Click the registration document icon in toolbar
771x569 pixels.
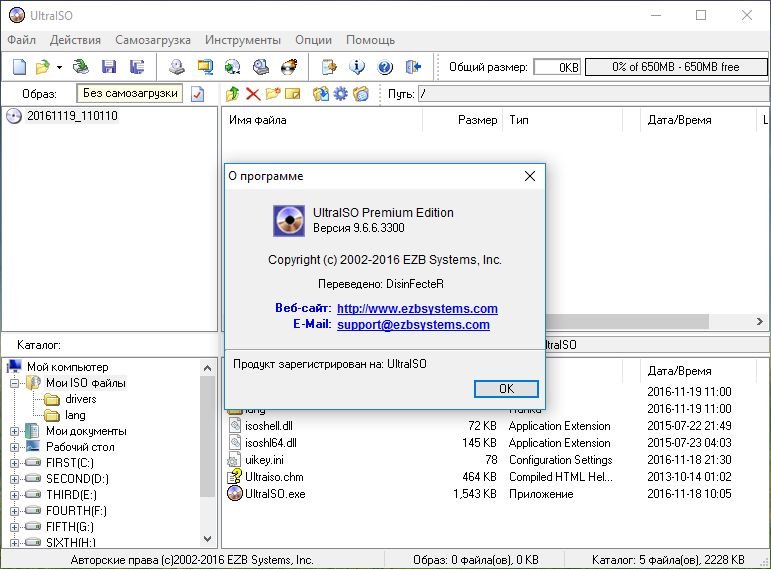(329, 66)
